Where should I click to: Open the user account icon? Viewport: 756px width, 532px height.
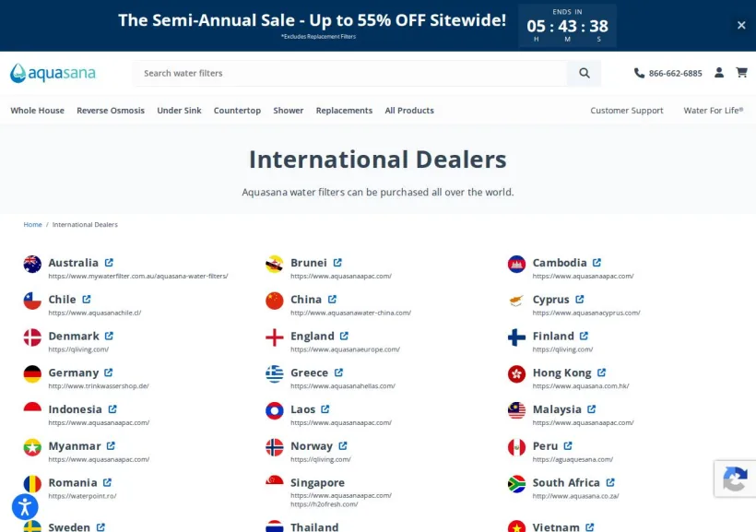pyautogui.click(x=719, y=73)
